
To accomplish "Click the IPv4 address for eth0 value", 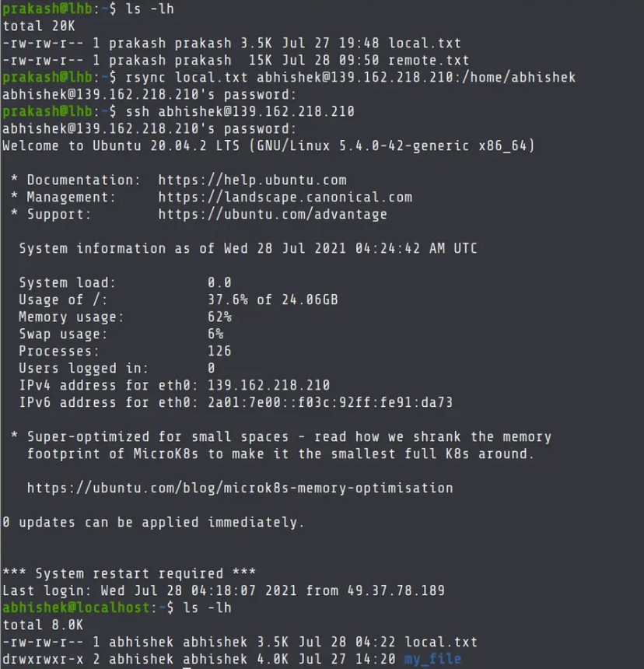I will click(268, 385).
